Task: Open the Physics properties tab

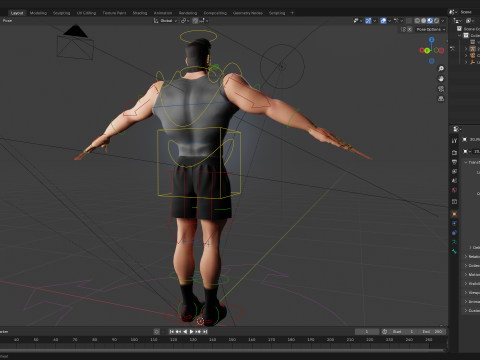Action: (454, 223)
